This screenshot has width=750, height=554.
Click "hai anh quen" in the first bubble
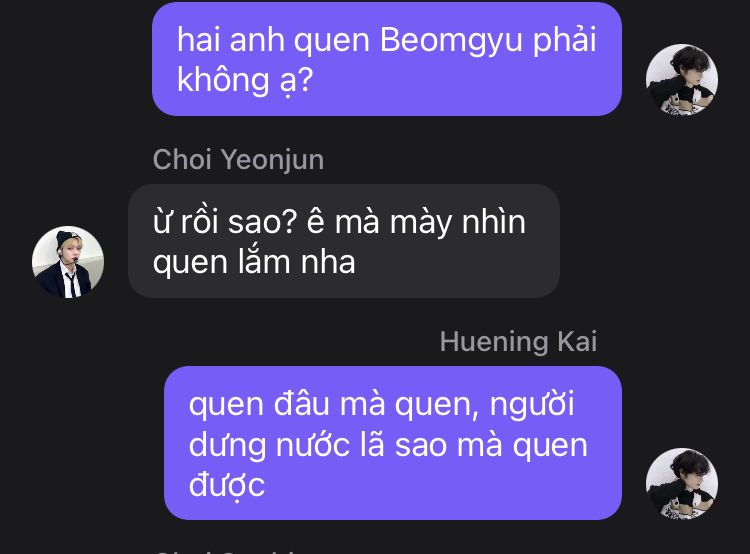click(x=273, y=40)
